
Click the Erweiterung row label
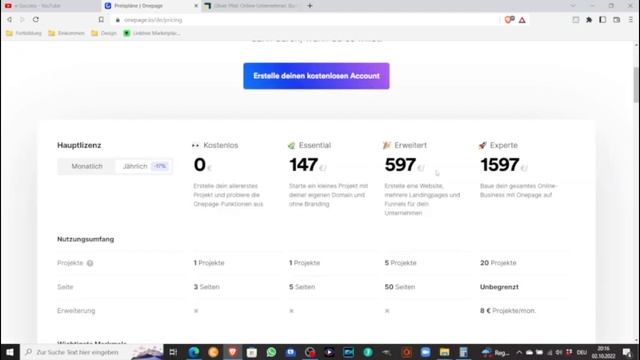(76, 311)
